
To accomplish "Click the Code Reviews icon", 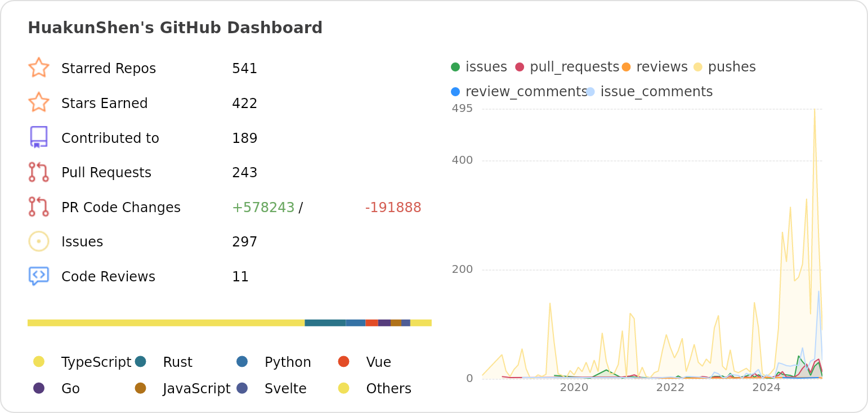I will (38, 276).
